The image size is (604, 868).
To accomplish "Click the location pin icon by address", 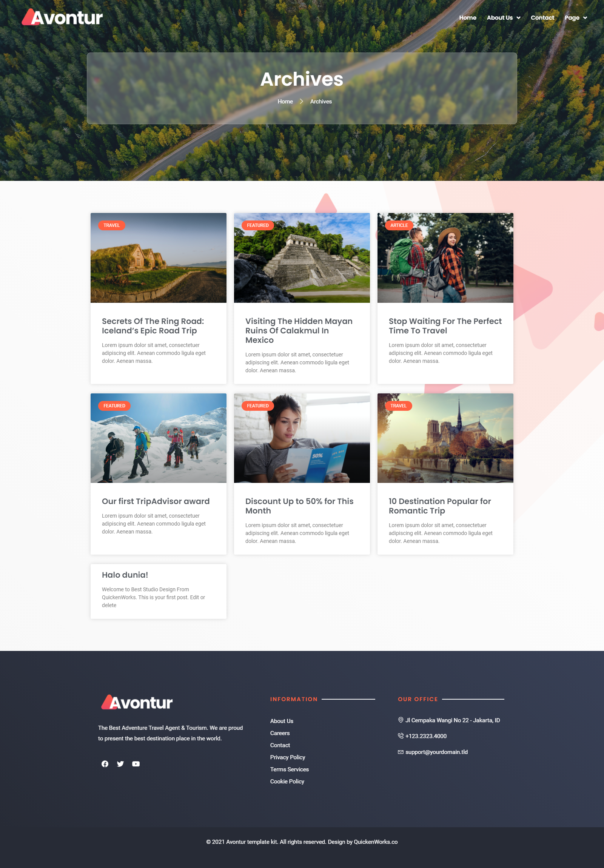I will (x=401, y=720).
